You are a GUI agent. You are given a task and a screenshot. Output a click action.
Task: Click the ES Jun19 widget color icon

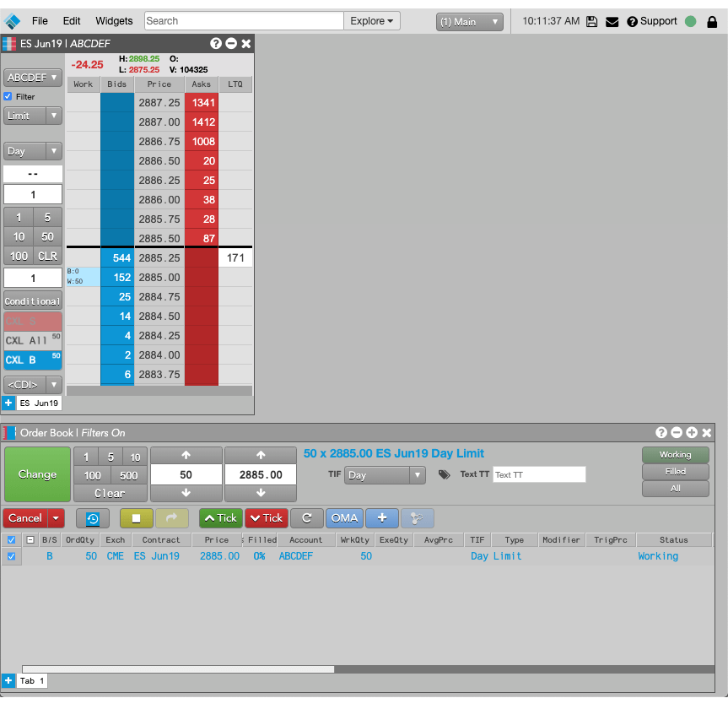pyautogui.click(x=9, y=44)
